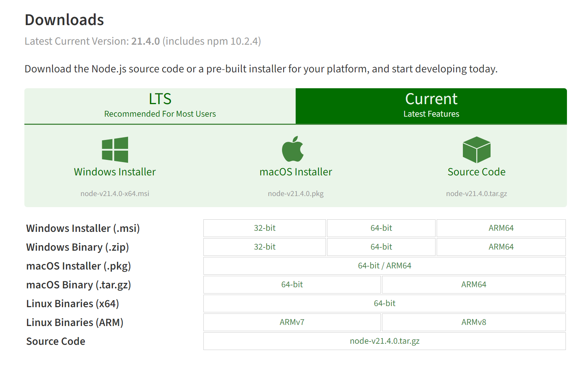588x367 pixels.
Task: Download macOS Binary (.tar.gz) 64-bit
Action: tap(292, 285)
